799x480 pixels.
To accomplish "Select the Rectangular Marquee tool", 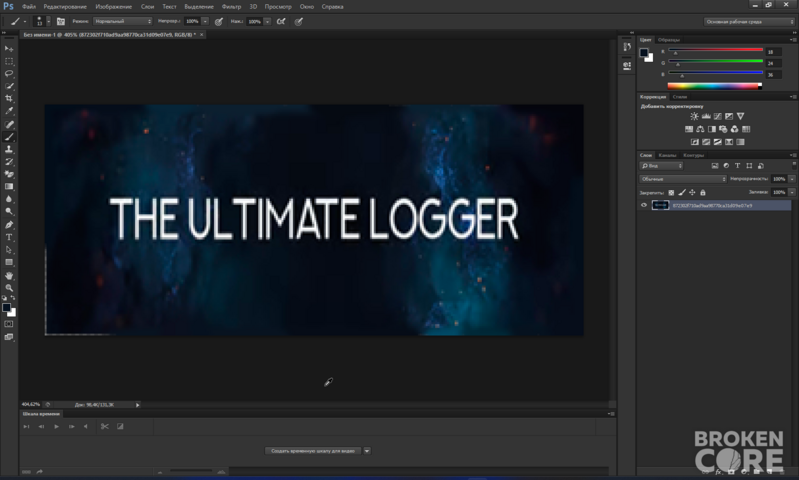I will 9,61.
